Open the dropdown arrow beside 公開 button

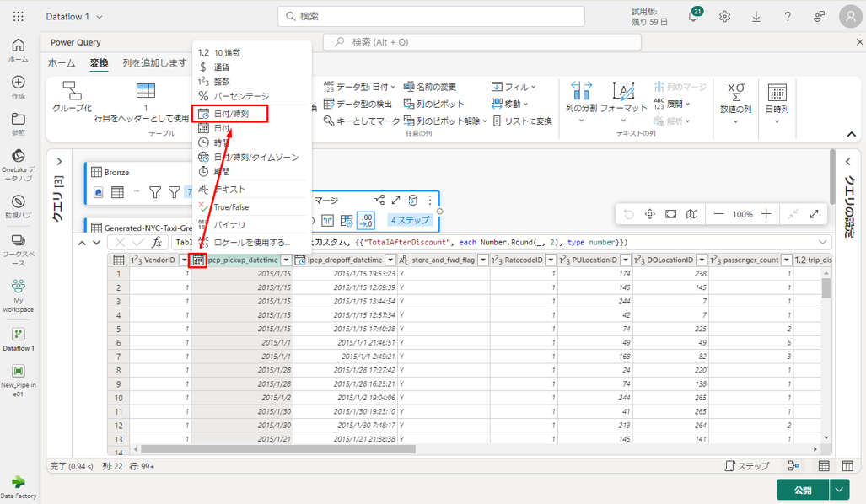(x=839, y=490)
